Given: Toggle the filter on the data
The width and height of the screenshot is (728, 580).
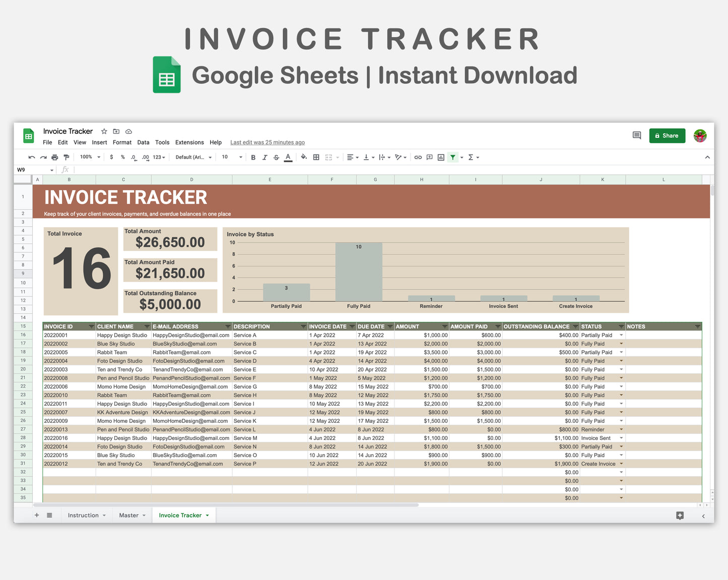Looking at the screenshot, I should [453, 157].
